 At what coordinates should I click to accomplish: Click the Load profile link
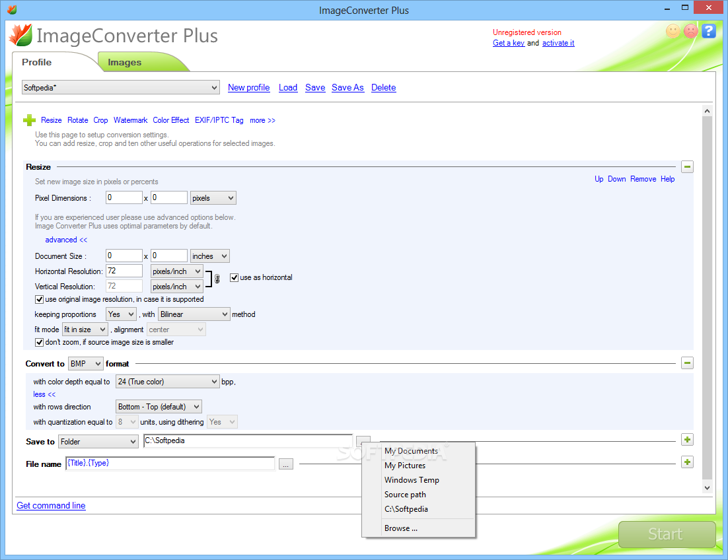[x=288, y=87]
